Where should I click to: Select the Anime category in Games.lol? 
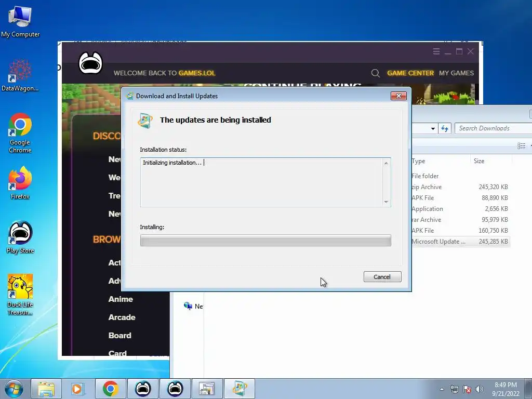click(121, 299)
